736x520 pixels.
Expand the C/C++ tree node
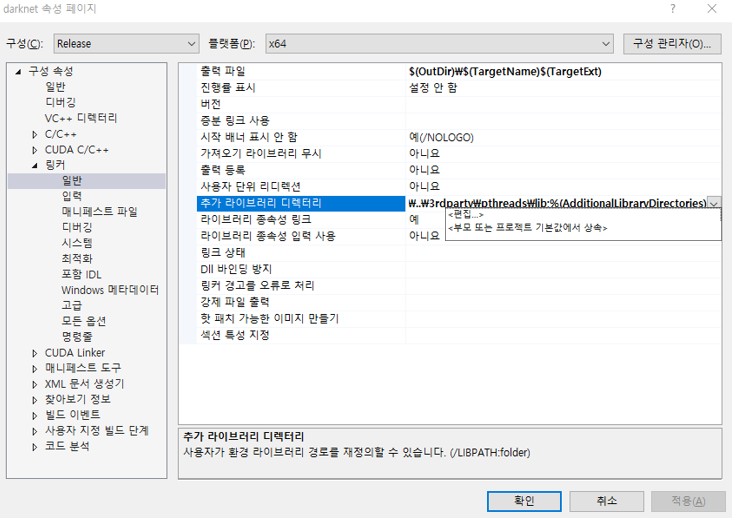(34, 135)
